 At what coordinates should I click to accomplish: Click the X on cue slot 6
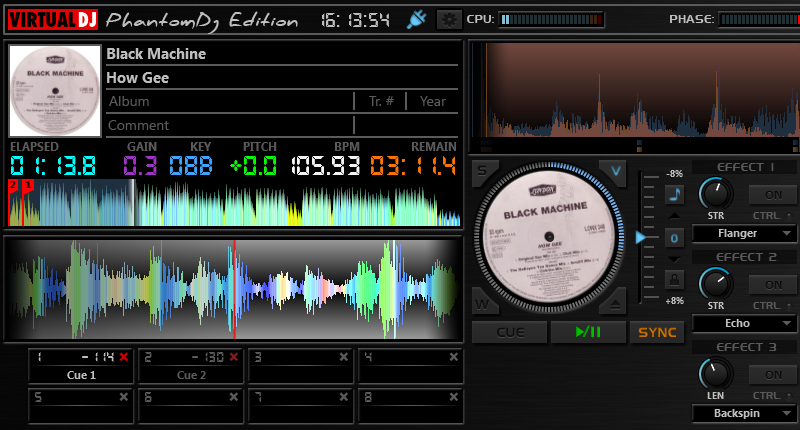234,397
